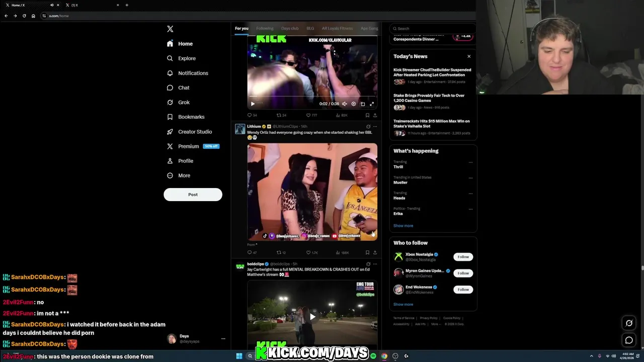Play the Kick clavicular video
Viewport: 644px width, 362px height.
(253, 104)
